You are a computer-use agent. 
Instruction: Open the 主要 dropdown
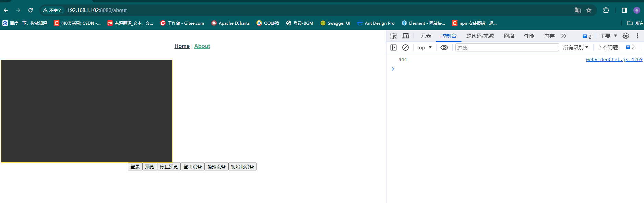click(x=608, y=36)
